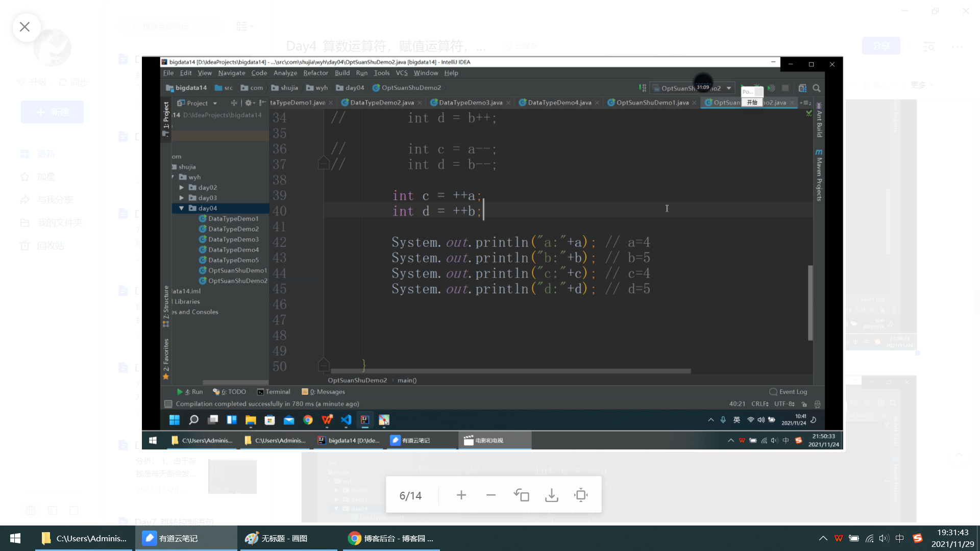Fit the image to the screen
Image resolution: width=980 pixels, height=551 pixels.
(581, 495)
